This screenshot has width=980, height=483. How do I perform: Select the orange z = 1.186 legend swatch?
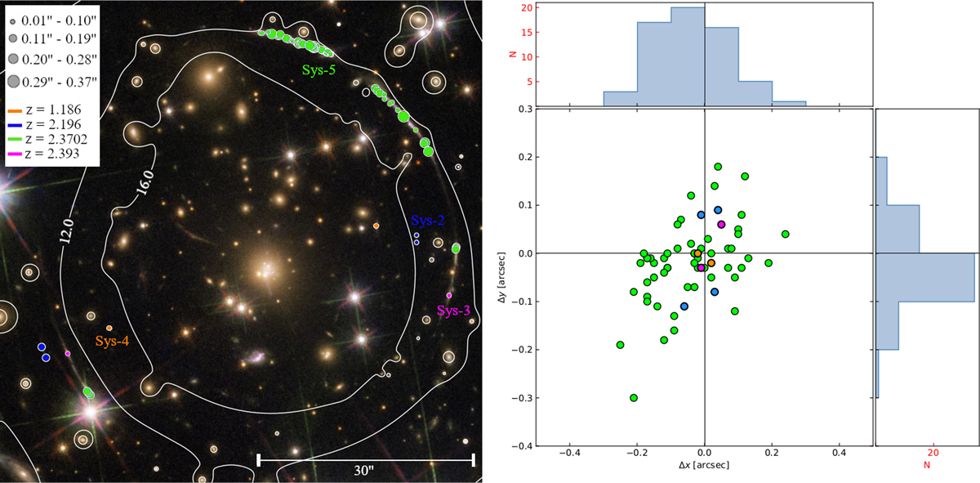[x=16, y=108]
